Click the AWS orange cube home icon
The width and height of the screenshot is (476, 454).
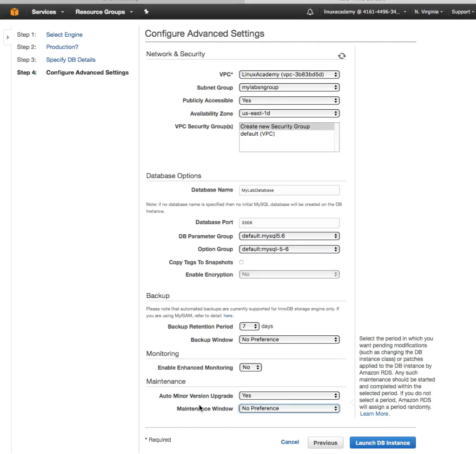pos(15,12)
